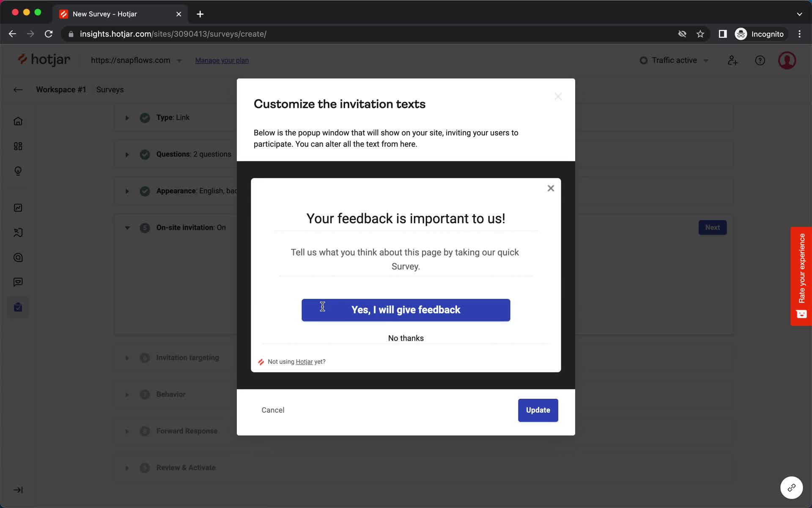Image resolution: width=812 pixels, height=508 pixels.
Task: Edit the 'Yes, I will give feedback' button text
Action: tap(406, 310)
